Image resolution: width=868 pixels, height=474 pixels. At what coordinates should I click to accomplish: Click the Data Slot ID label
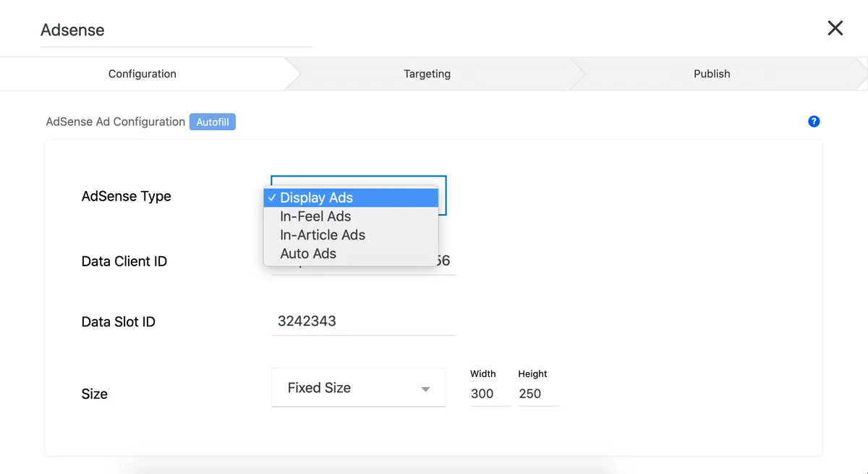119,322
